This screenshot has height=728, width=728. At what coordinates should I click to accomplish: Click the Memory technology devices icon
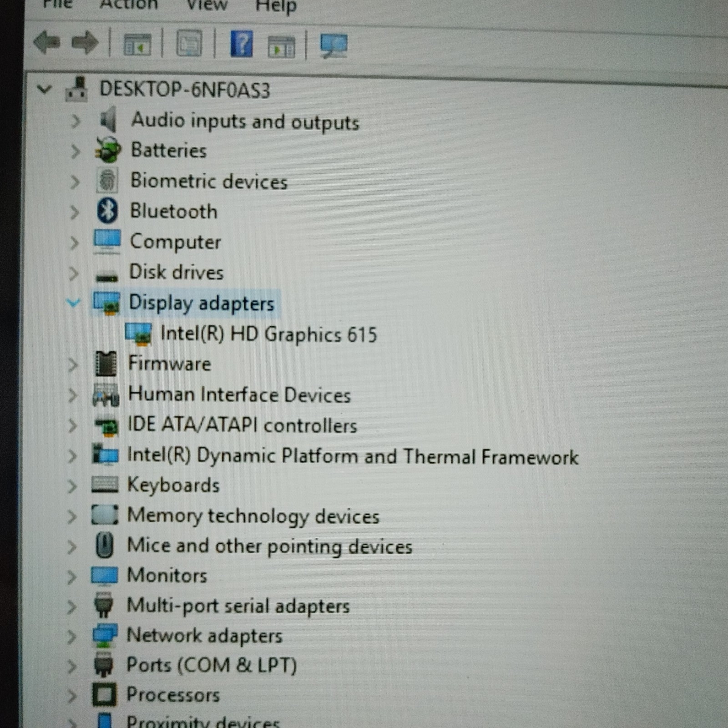coord(105,515)
